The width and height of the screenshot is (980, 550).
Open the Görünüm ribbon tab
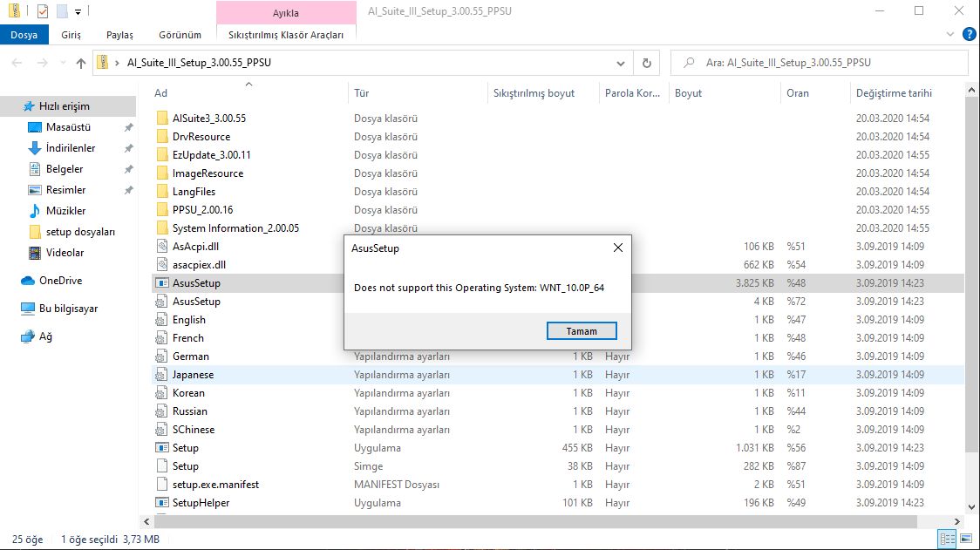[180, 35]
